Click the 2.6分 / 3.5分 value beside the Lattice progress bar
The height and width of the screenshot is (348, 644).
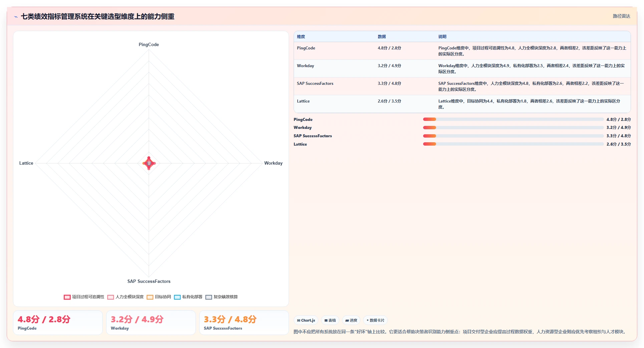click(619, 144)
